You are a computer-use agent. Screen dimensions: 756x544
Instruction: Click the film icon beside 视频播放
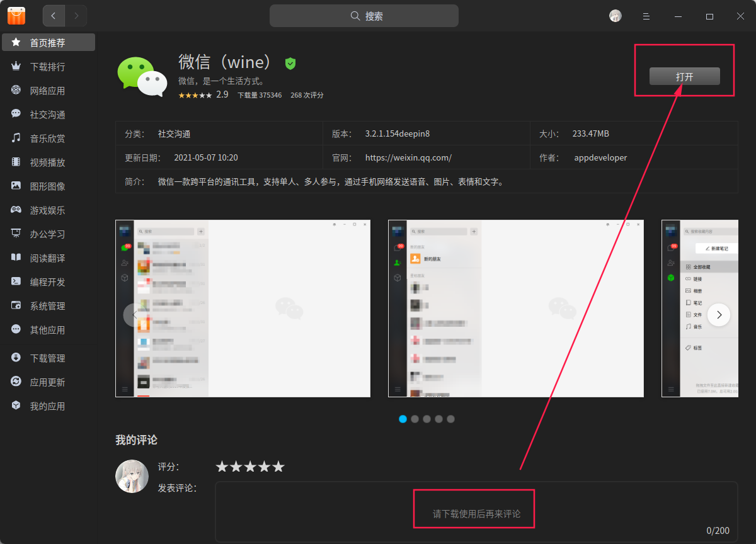(16, 162)
